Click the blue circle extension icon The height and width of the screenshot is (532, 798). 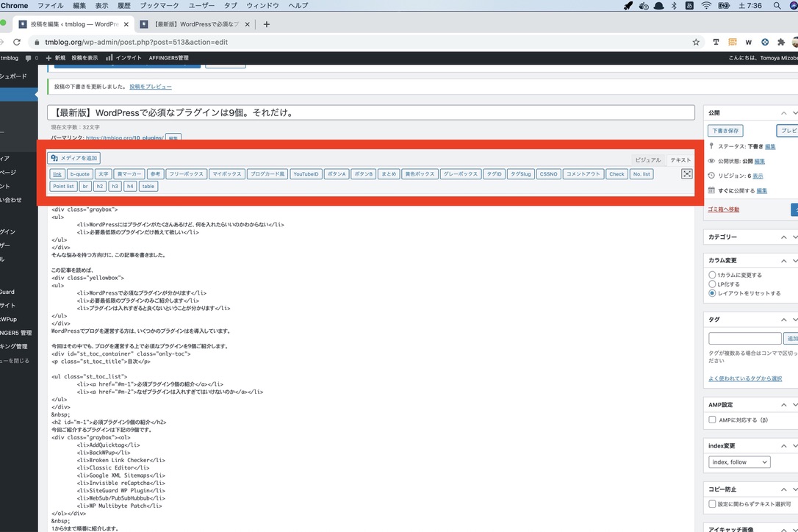pyautogui.click(x=764, y=43)
